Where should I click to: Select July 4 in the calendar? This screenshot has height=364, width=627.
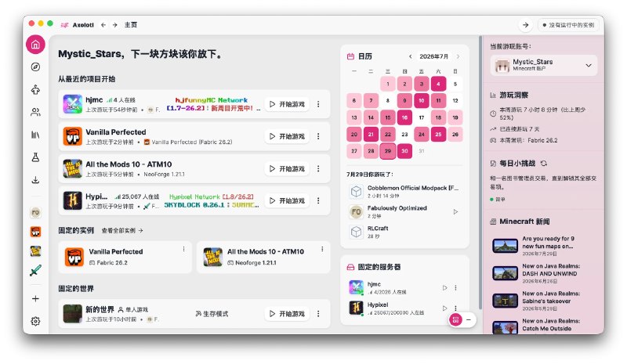pyautogui.click(x=438, y=84)
